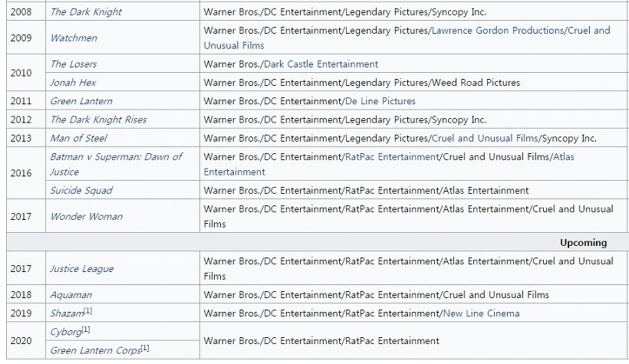This screenshot has width=629, height=364.
Task: Click the Lawrence Gordon Productions link
Action: click(x=497, y=31)
